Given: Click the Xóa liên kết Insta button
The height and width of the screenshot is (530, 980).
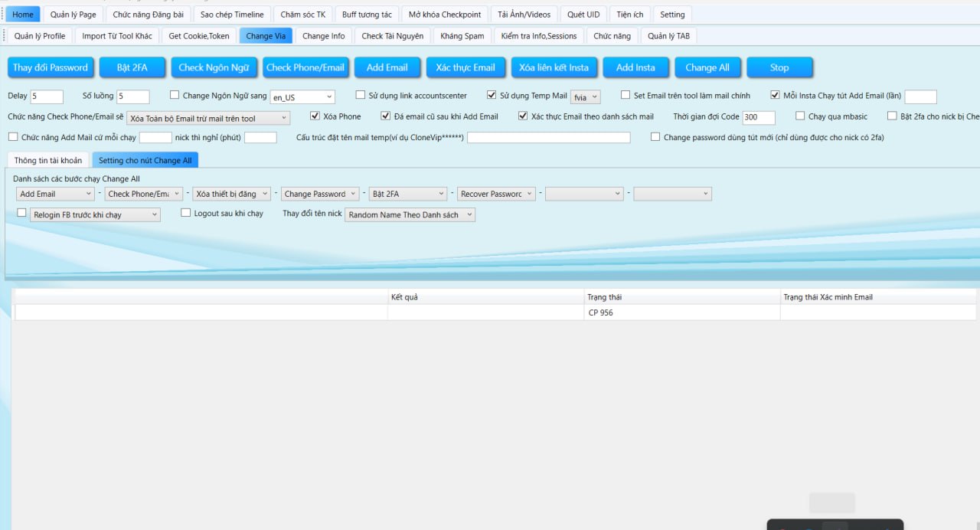Looking at the screenshot, I should click(554, 67).
